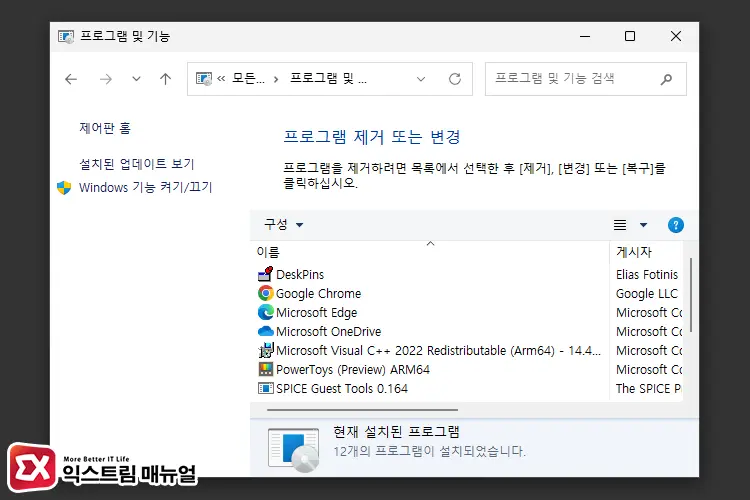Click the shield icon beside Windows features
Image resolution: width=750 pixels, height=500 pixels.
click(x=64, y=188)
